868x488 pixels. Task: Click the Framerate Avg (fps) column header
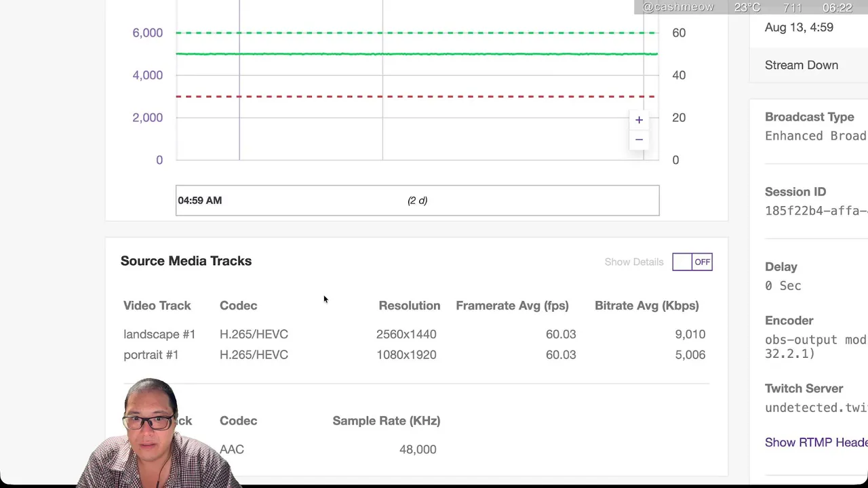[512, 306]
